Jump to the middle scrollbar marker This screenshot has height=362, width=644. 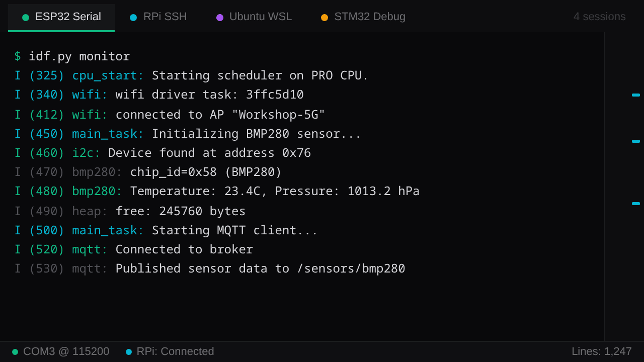tap(636, 141)
